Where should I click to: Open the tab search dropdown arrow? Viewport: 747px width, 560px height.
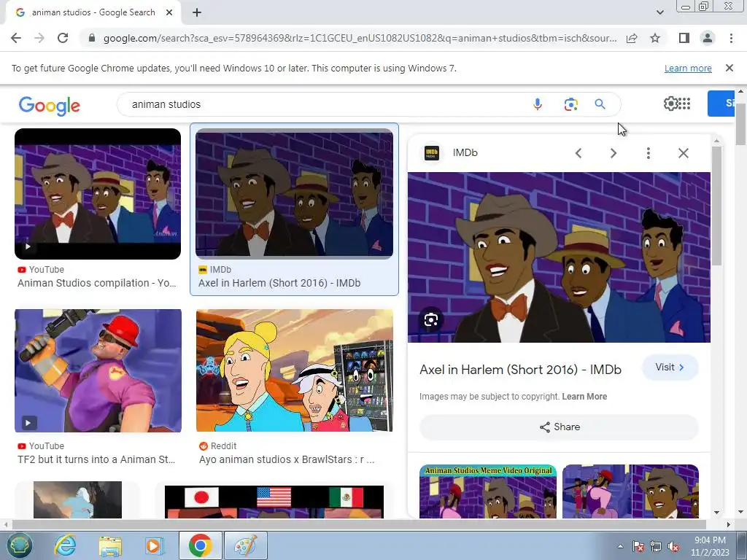[659, 12]
